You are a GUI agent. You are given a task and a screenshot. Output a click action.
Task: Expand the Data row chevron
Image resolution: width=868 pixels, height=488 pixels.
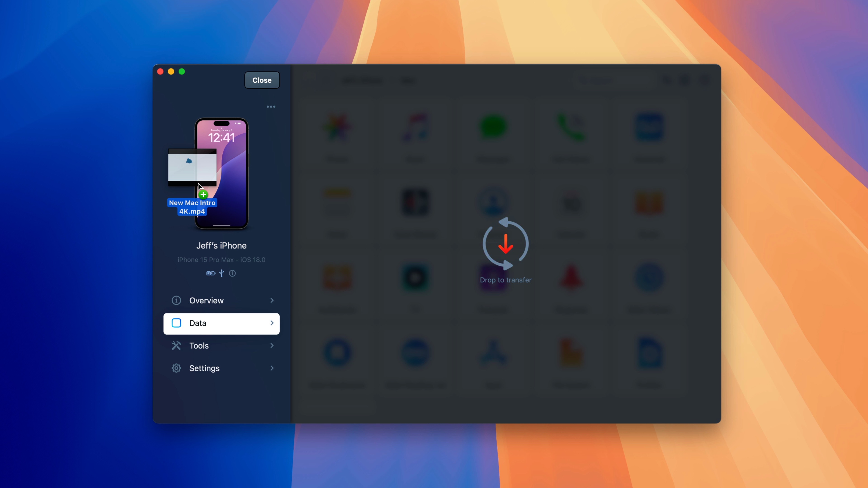[x=272, y=323]
